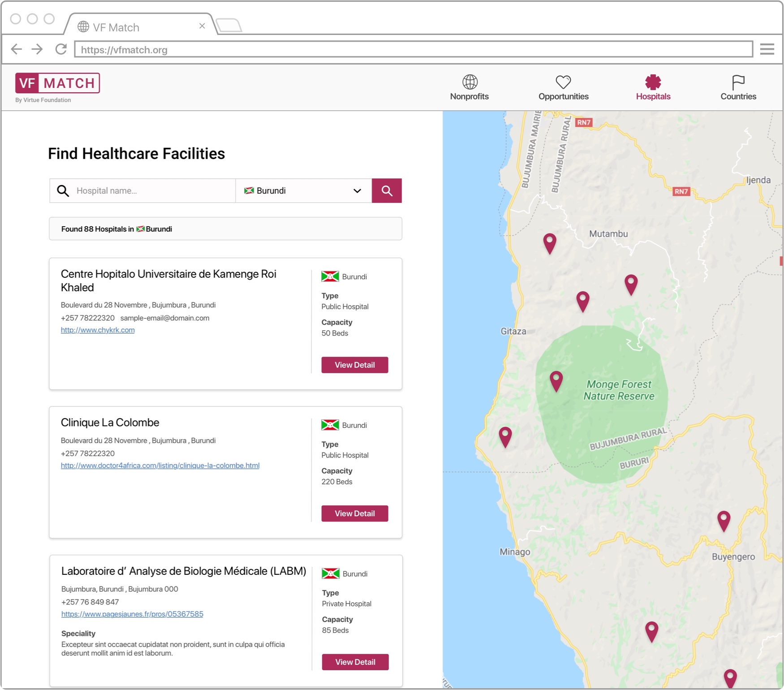Click the Opportunities heart icon
This screenshot has height=690, width=784.
(x=563, y=82)
